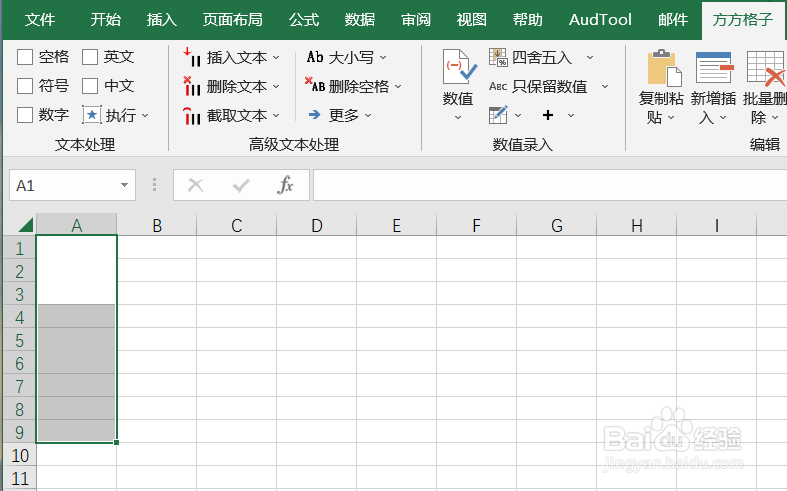
Task: Click the Remove Spaces (删除空格) icon
Action: (x=315, y=85)
